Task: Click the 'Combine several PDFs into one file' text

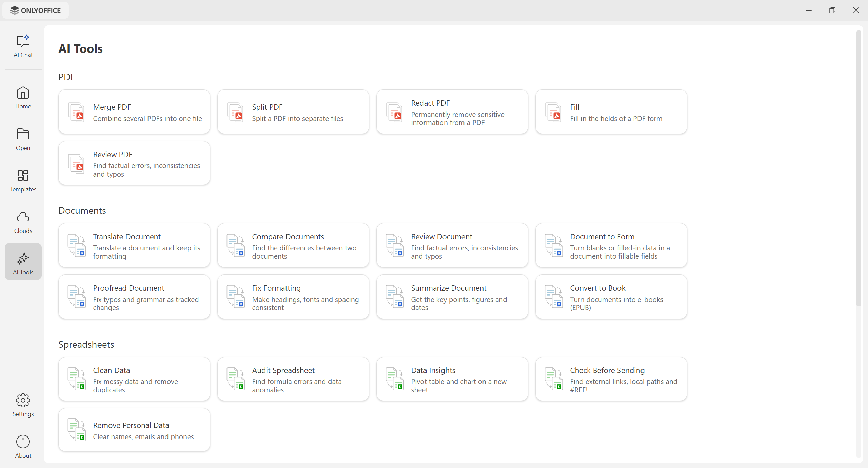Action: (147, 119)
